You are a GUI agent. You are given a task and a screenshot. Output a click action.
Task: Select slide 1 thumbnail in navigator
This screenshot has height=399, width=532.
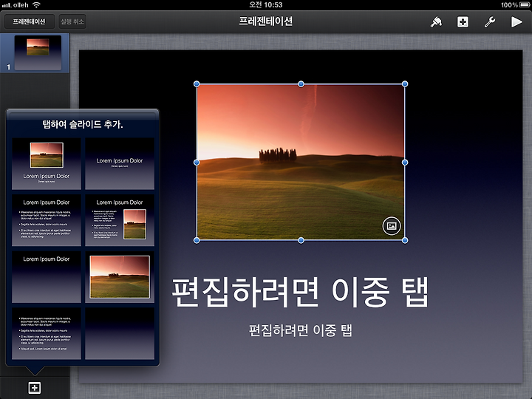point(38,52)
